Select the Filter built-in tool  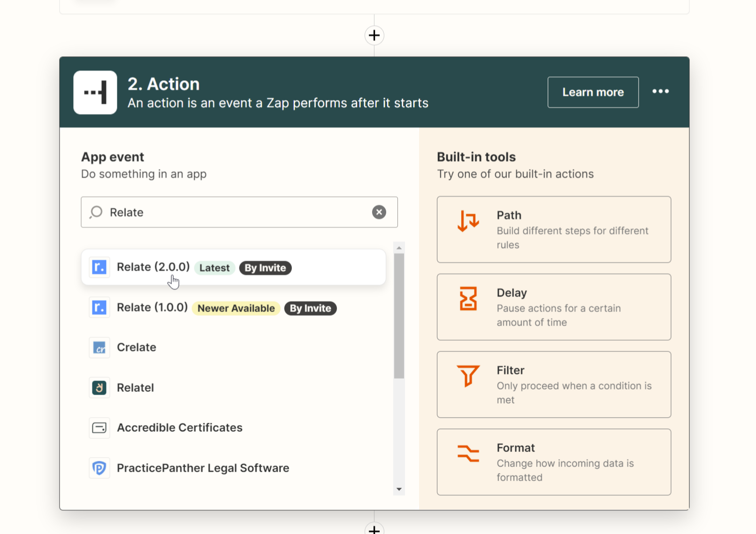point(554,384)
